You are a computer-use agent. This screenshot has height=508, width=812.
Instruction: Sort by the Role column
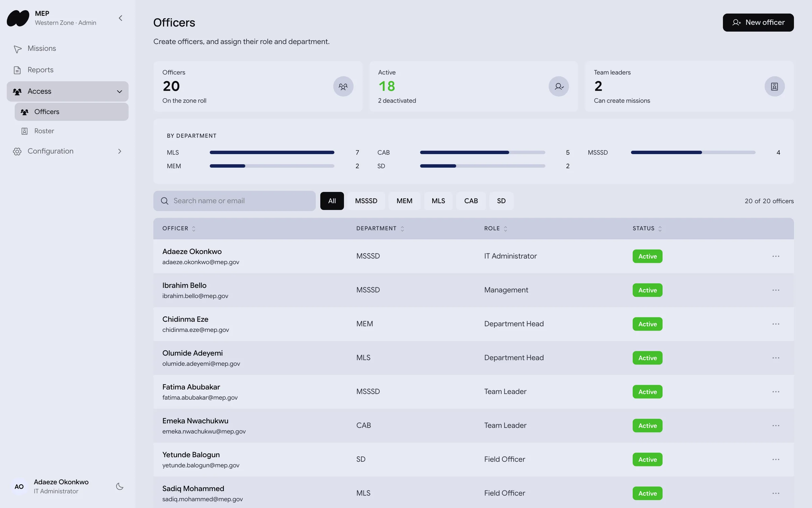496,229
